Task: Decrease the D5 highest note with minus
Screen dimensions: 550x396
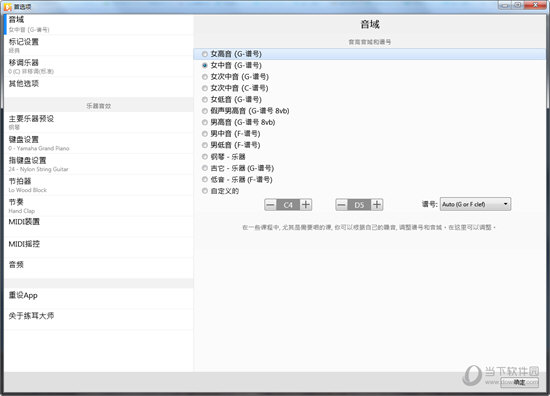Action: coord(341,204)
